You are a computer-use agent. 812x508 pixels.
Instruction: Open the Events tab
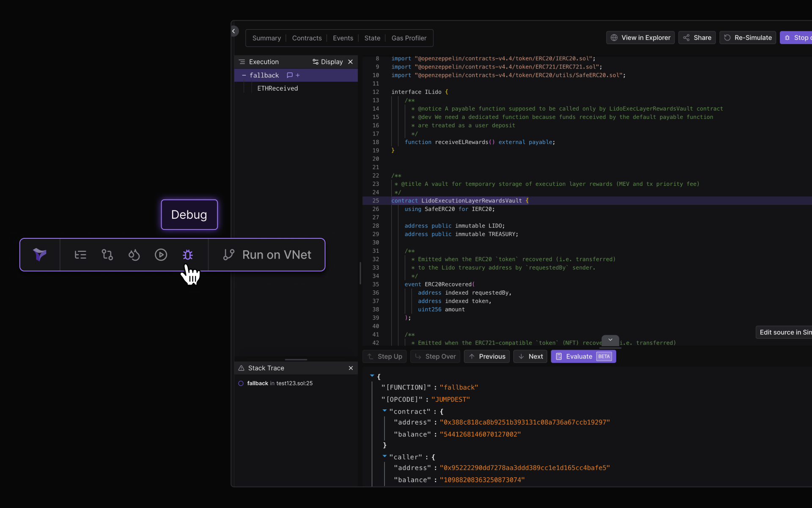click(x=343, y=38)
